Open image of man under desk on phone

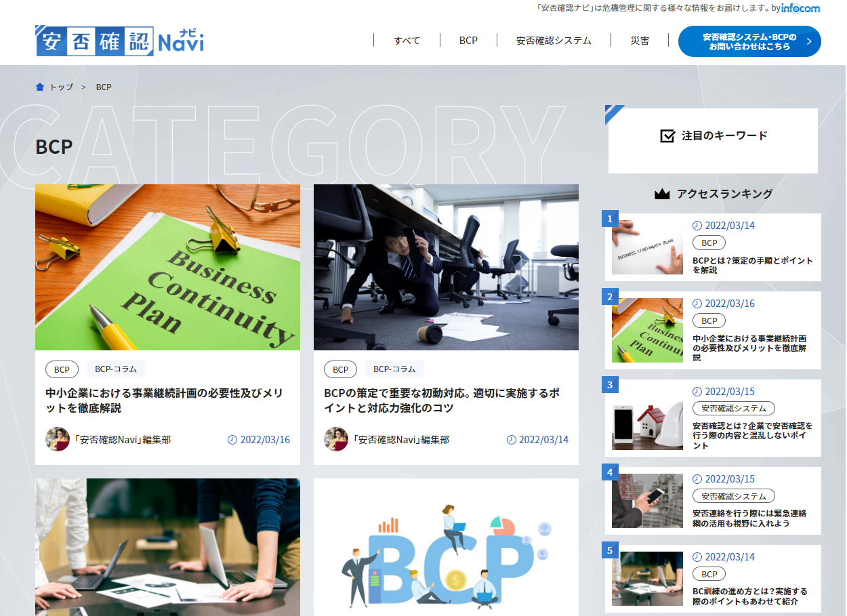point(446,267)
